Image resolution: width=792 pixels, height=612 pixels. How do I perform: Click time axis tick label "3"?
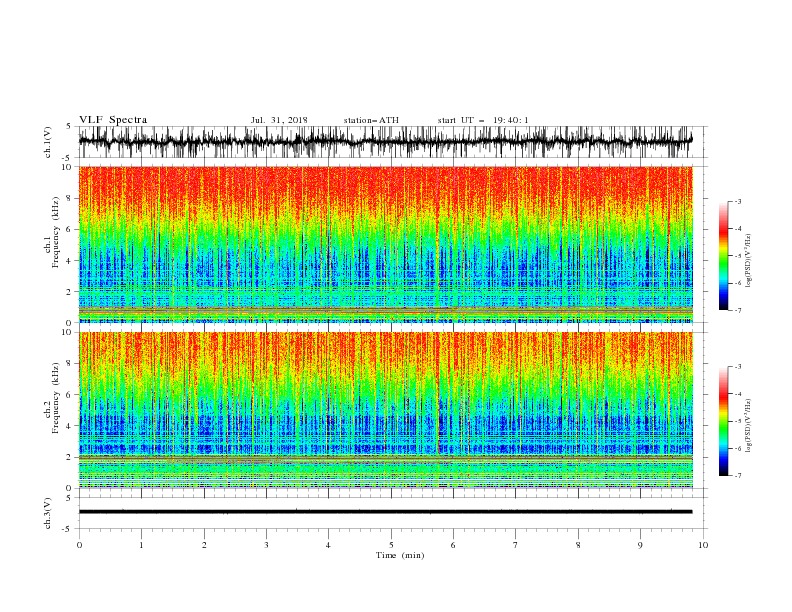point(266,545)
